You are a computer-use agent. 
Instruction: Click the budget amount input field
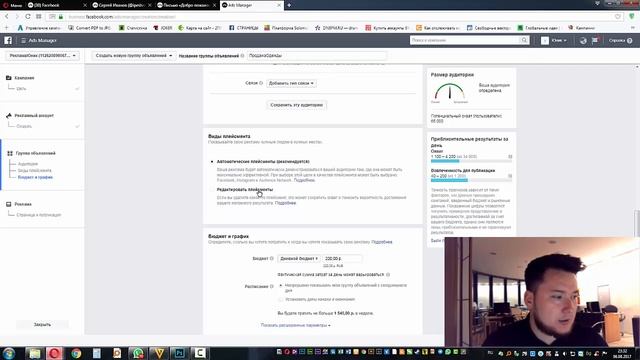coord(342,259)
